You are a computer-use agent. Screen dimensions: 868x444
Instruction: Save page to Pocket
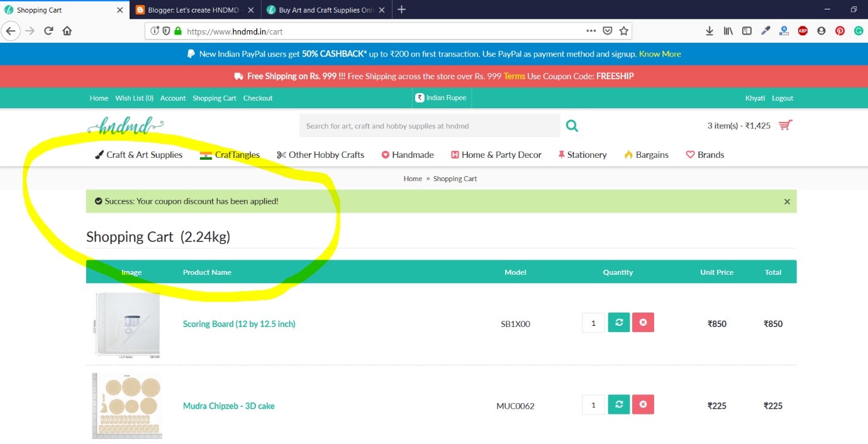(608, 31)
